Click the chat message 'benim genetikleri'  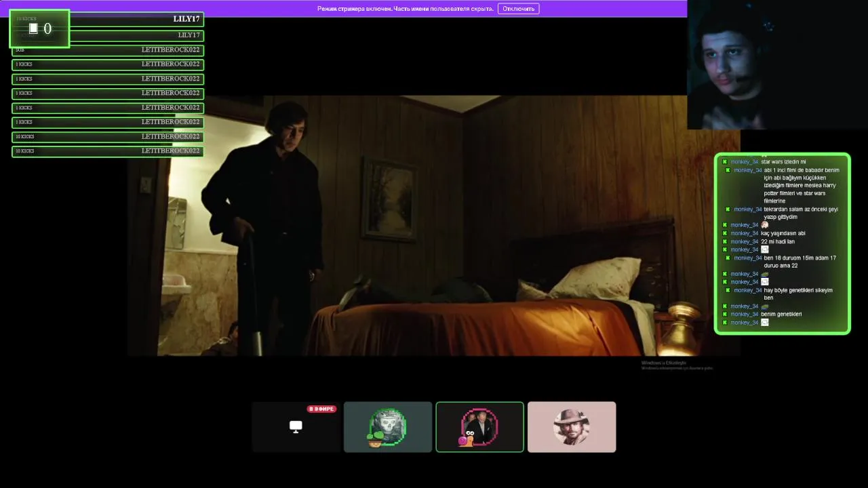[x=781, y=314]
